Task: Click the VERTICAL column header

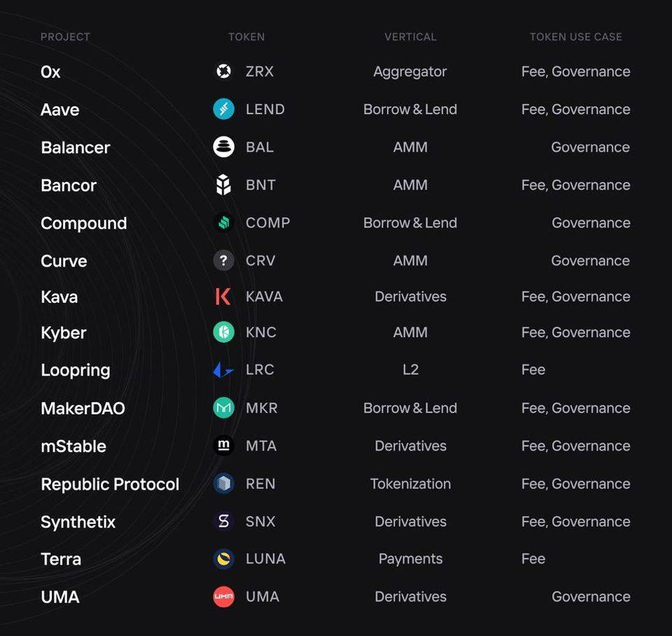Action: point(410,37)
